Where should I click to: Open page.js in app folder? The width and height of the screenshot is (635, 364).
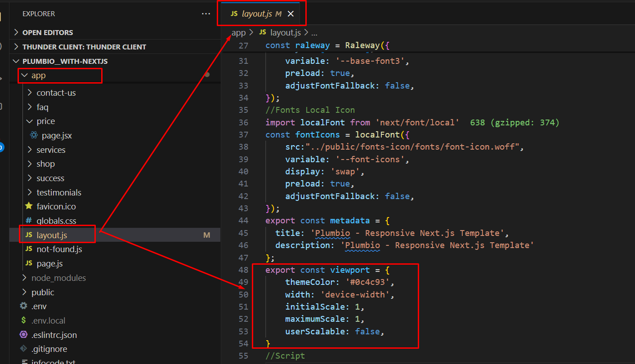(49, 263)
